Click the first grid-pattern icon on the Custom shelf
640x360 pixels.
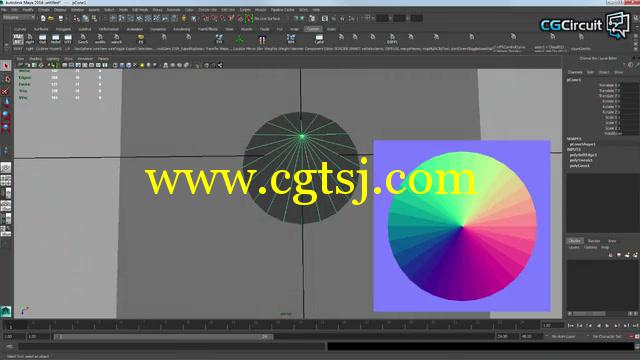point(18,39)
